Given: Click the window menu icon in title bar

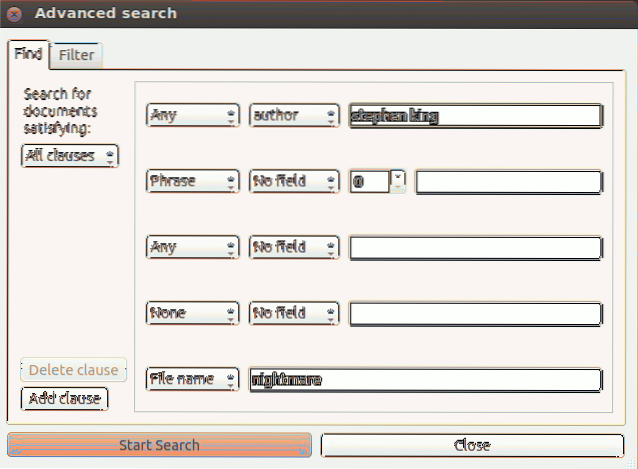Looking at the screenshot, I should 14,14.
